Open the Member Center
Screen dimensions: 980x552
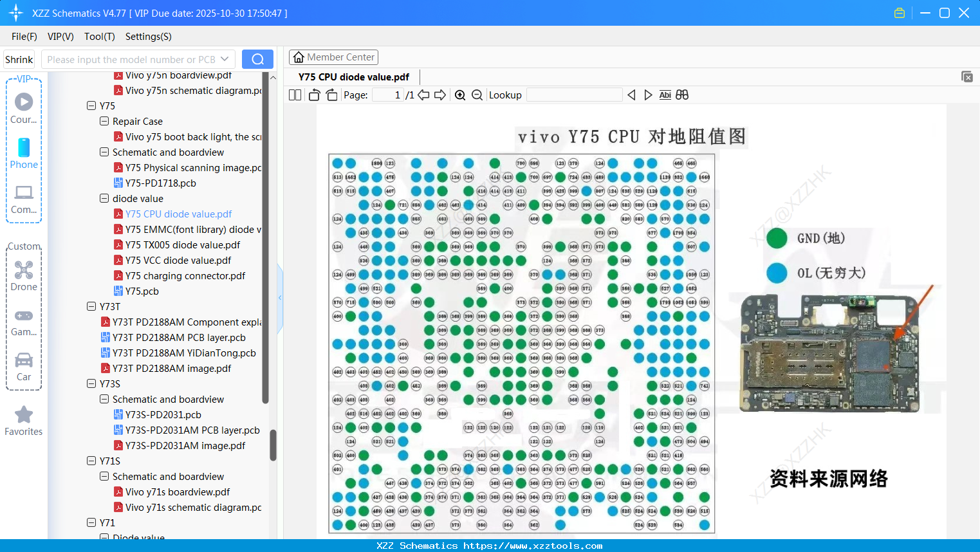333,57
